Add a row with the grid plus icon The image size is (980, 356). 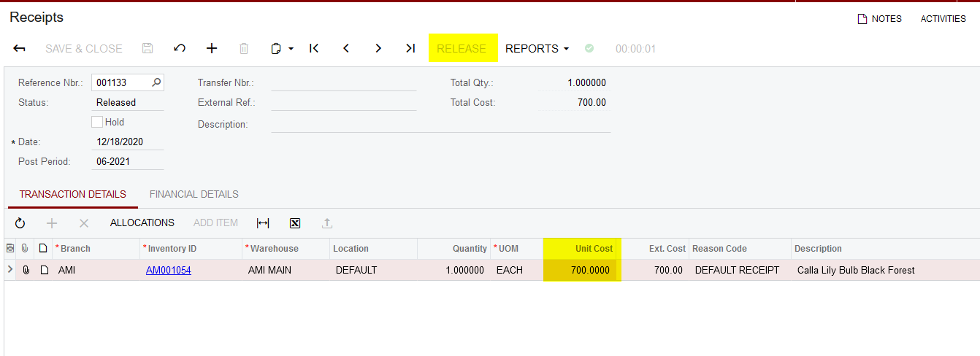[52, 223]
